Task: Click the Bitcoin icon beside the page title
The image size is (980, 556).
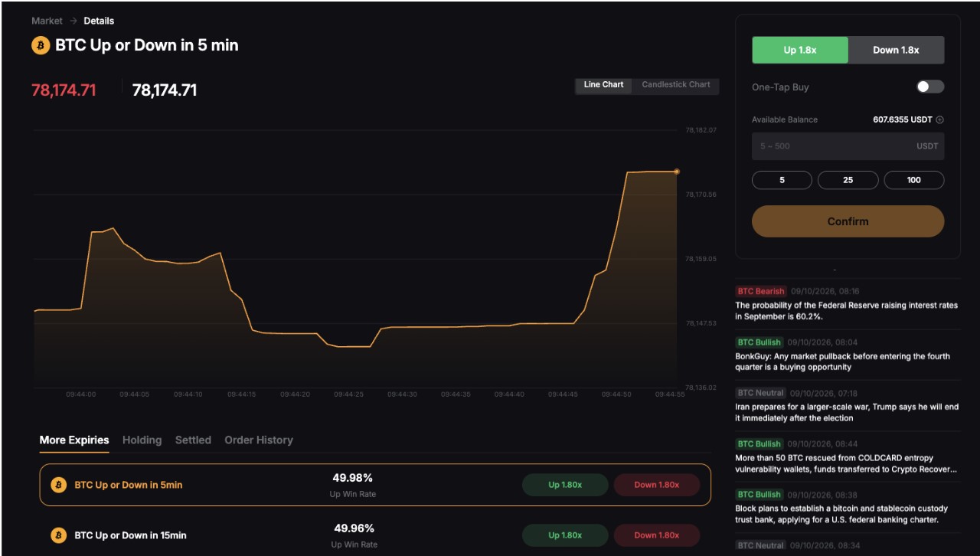Action: tap(41, 45)
